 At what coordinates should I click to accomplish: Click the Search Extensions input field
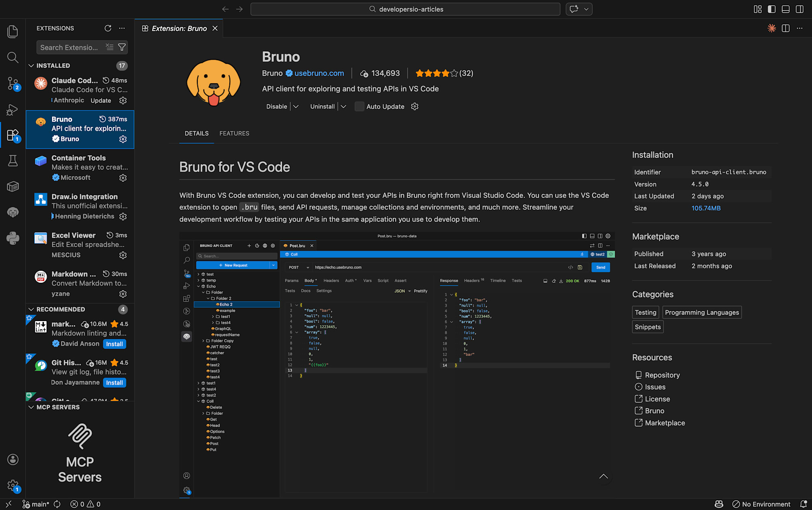(x=69, y=47)
